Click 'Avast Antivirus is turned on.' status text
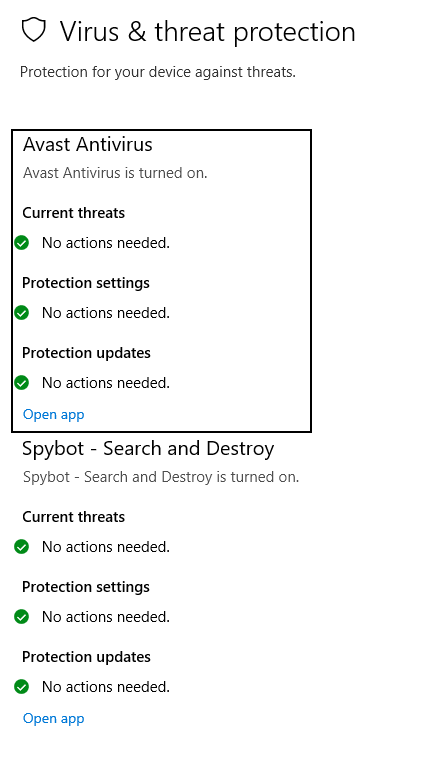The width and height of the screenshot is (440, 772). (x=115, y=173)
